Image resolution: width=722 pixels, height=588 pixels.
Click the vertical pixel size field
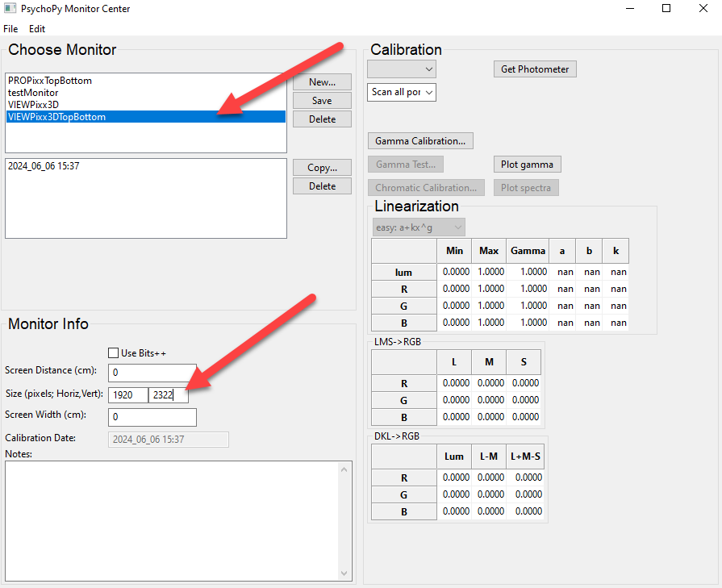(168, 394)
